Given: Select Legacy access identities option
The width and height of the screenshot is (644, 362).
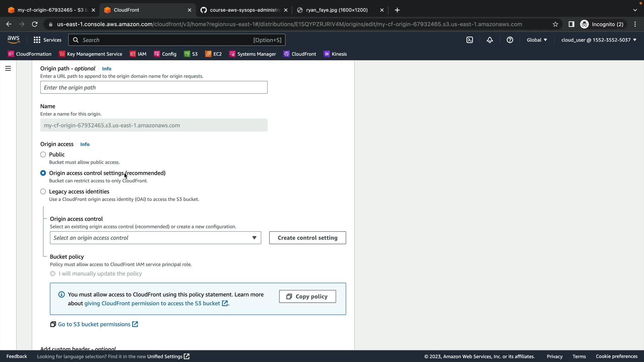Looking at the screenshot, I should [x=43, y=191].
